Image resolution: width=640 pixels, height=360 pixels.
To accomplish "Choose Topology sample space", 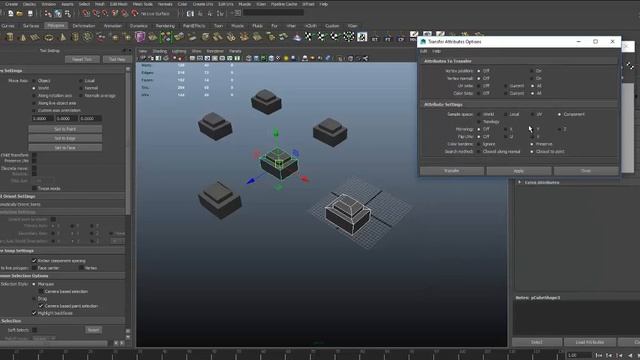I will [x=479, y=122].
